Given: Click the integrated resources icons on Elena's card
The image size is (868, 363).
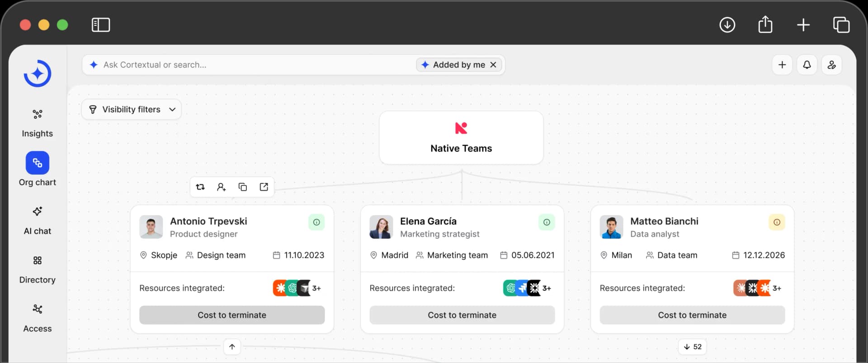Looking at the screenshot, I should coord(528,288).
